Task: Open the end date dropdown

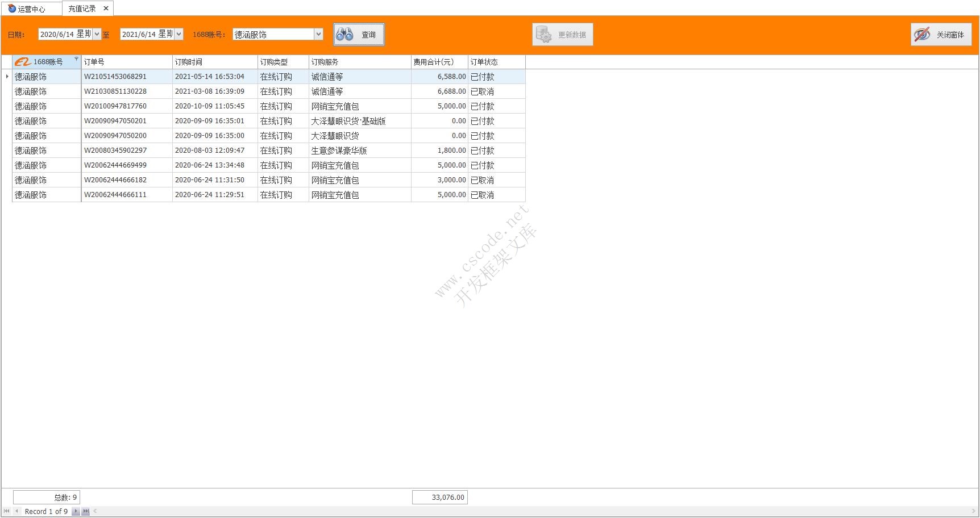Action: (x=178, y=34)
